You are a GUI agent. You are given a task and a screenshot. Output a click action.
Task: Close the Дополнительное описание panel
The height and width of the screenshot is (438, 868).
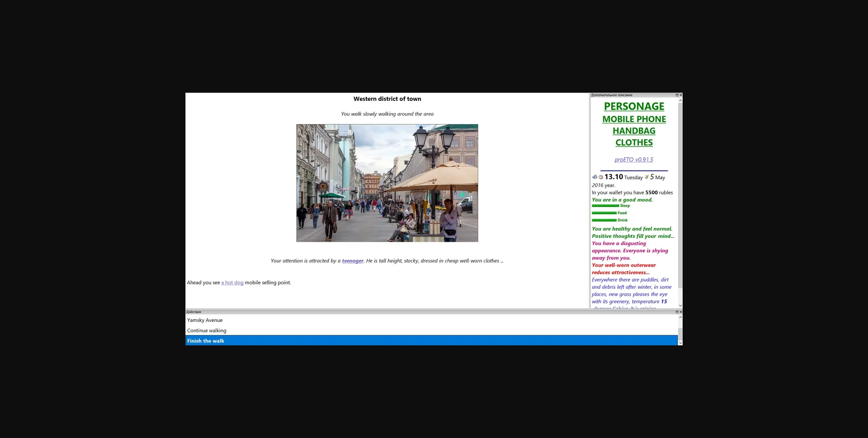click(x=680, y=95)
